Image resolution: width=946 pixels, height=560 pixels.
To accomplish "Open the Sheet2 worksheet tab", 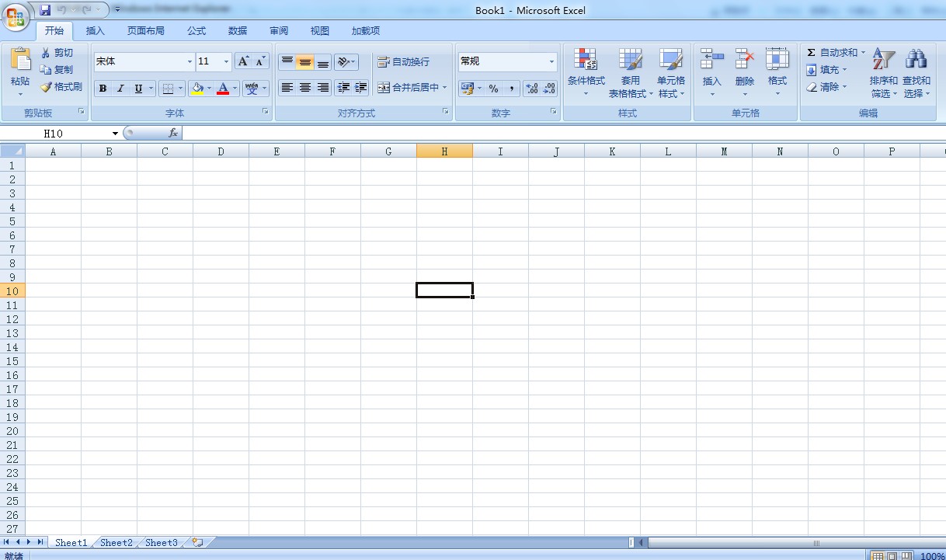I will point(117,542).
